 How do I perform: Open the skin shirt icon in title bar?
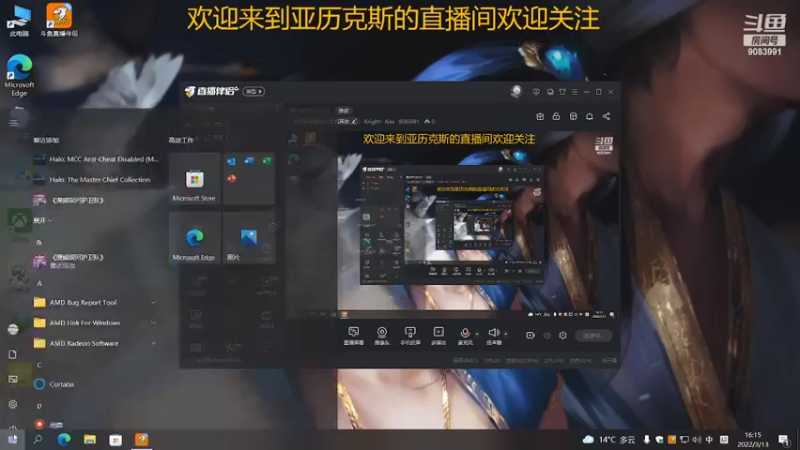point(562,92)
